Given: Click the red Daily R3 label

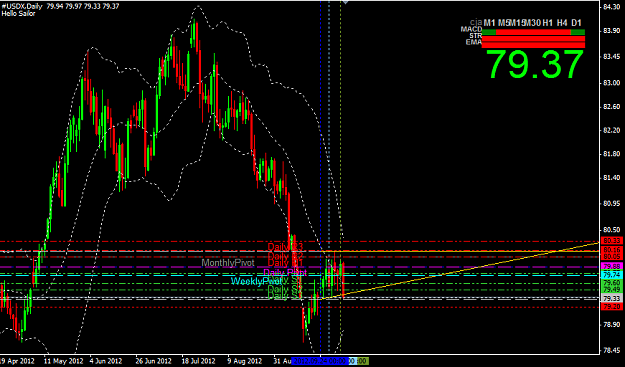Looking at the screenshot, I should pyautogui.click(x=285, y=247).
